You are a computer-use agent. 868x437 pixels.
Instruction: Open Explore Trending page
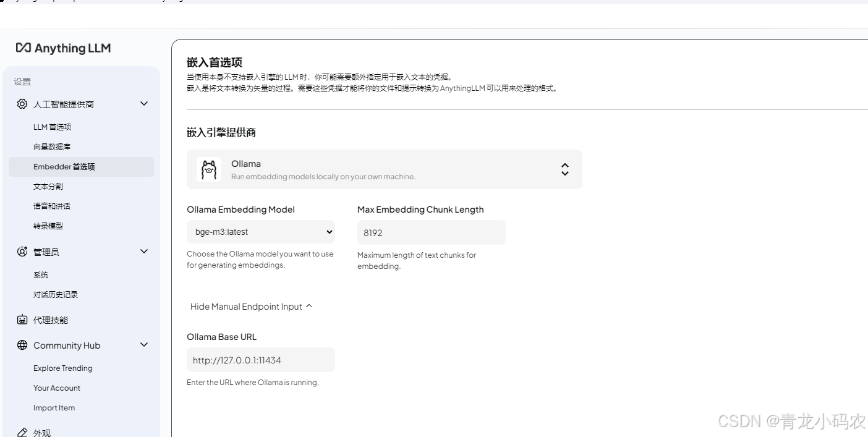(x=62, y=368)
